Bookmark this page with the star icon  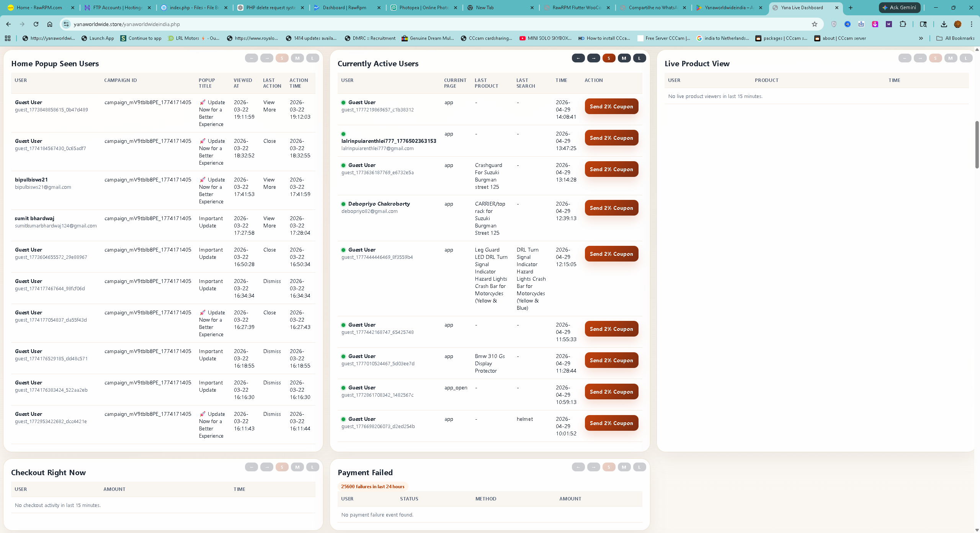[x=814, y=24]
